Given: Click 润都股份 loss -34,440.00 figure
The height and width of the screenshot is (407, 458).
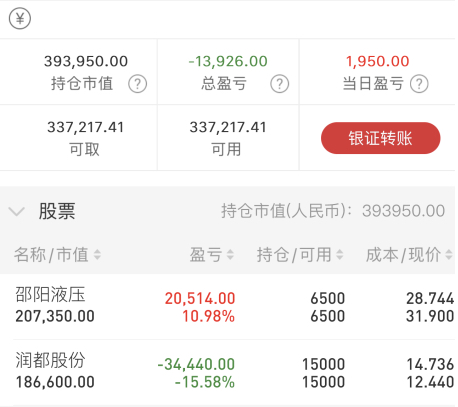Looking at the screenshot, I should pos(196,364).
